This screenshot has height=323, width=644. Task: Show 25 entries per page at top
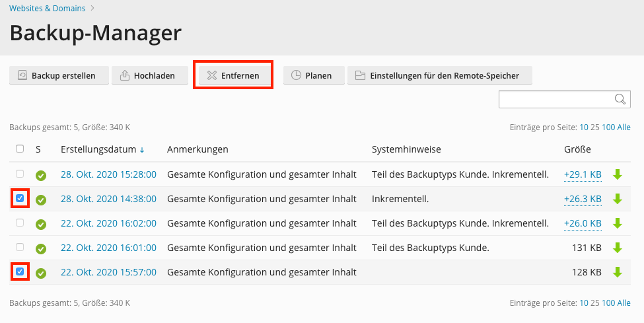(x=595, y=127)
